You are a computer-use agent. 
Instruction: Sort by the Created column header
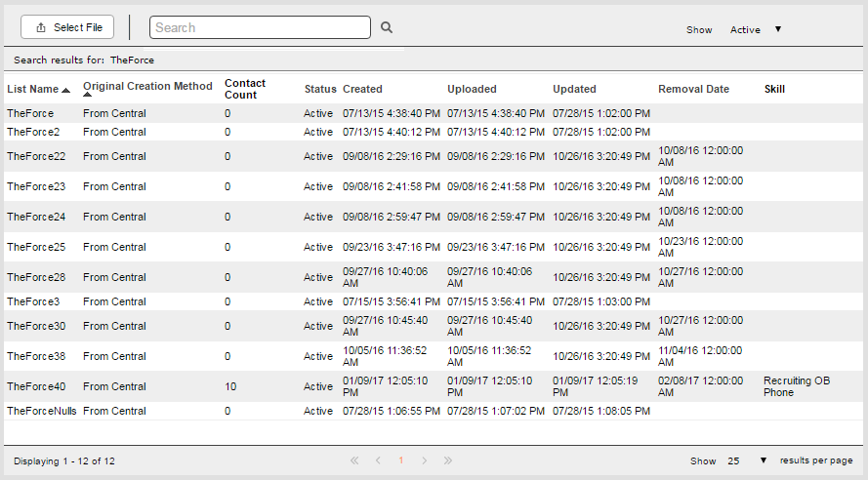point(362,89)
